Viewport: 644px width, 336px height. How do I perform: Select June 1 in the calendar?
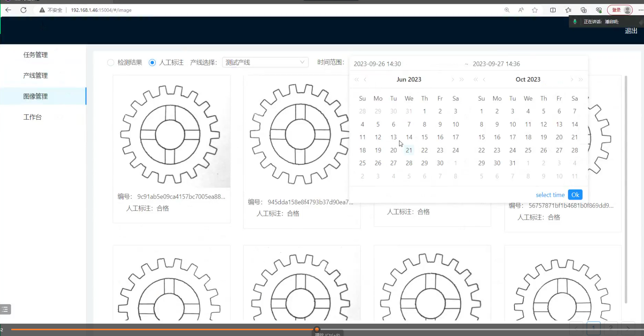pyautogui.click(x=425, y=111)
